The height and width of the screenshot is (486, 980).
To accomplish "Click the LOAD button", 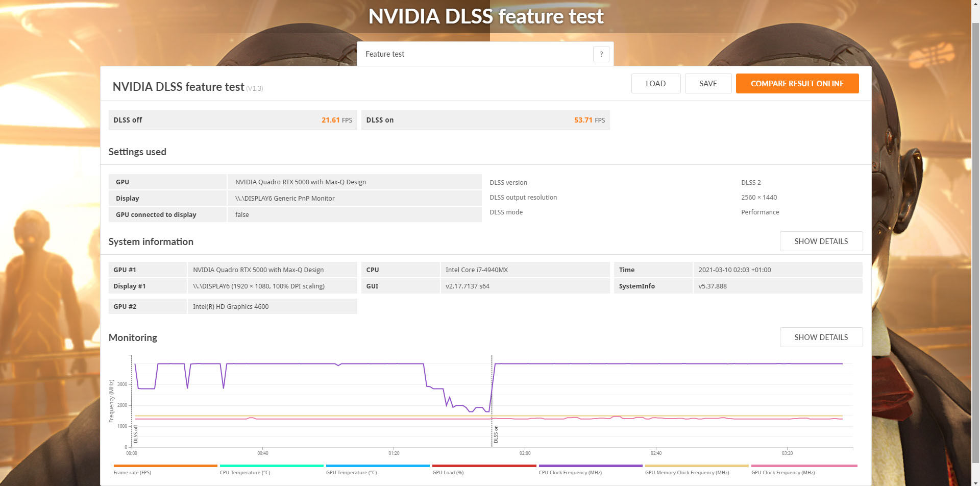I will 655,84.
